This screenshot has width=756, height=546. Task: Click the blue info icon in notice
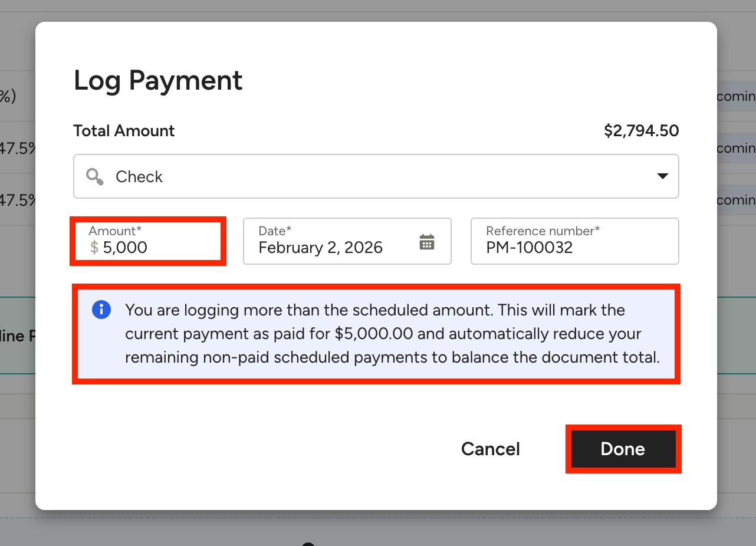coord(101,309)
